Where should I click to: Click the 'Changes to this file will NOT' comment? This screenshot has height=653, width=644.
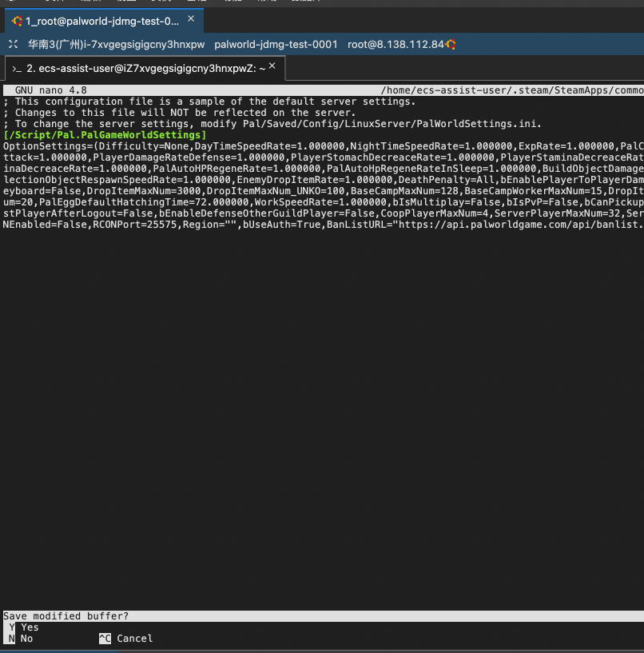(180, 113)
